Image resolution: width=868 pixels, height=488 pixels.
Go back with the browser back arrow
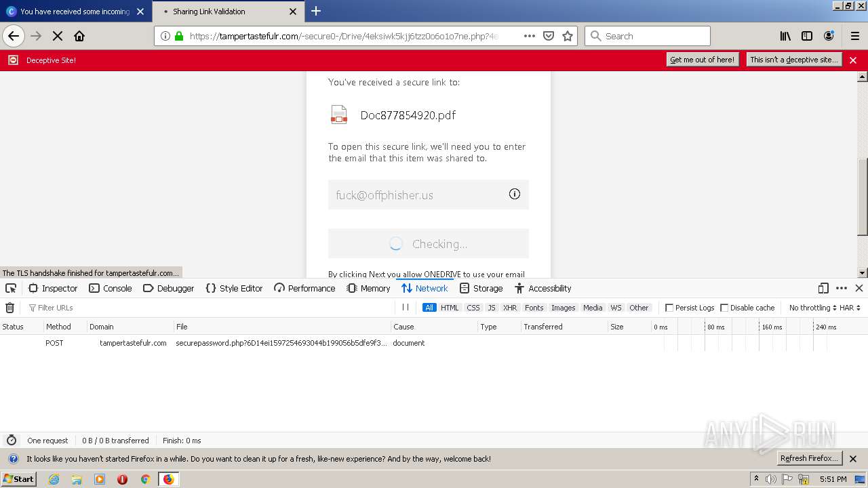tap(14, 36)
